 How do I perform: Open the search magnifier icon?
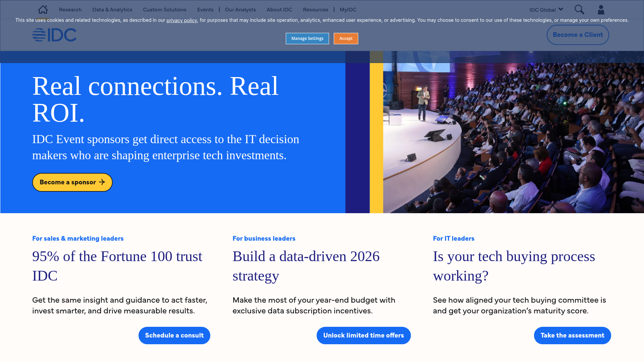tap(579, 9)
